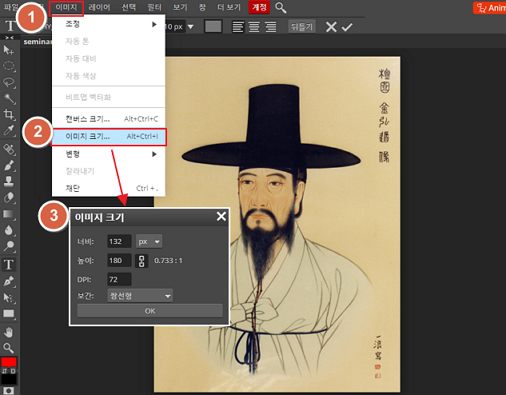Viewport: 506px width, 395px height.
Task: Toggle Quick Mask mode icon
Action: click(x=8, y=390)
